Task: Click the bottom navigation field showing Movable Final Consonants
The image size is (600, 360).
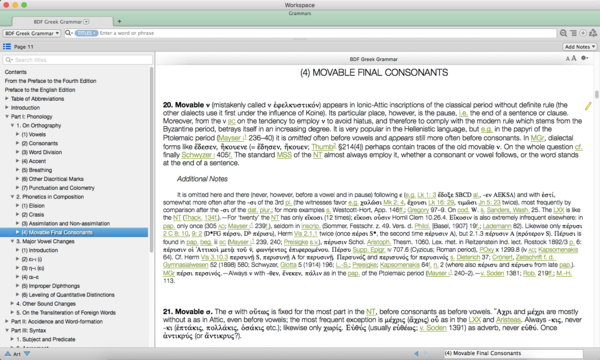Action: point(513,353)
